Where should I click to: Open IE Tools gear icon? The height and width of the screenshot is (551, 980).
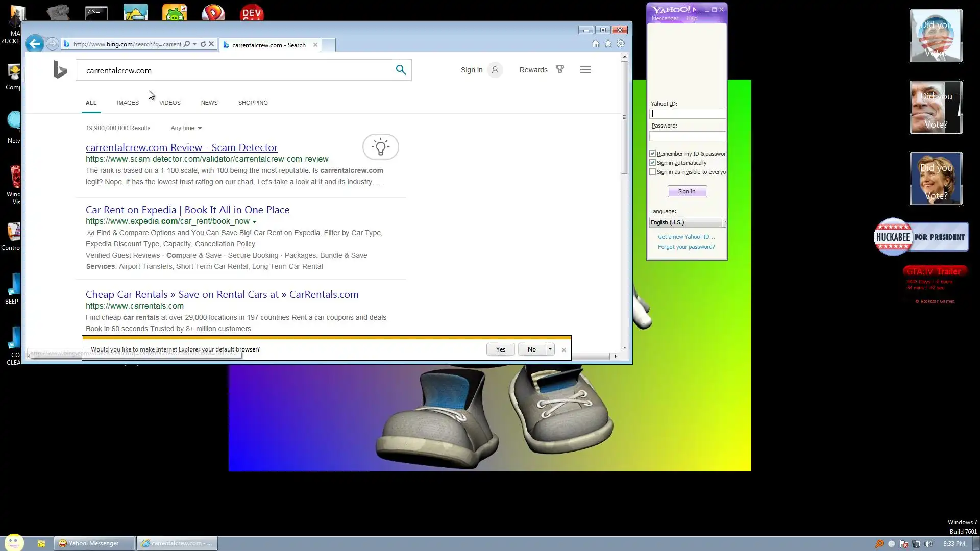coord(621,44)
